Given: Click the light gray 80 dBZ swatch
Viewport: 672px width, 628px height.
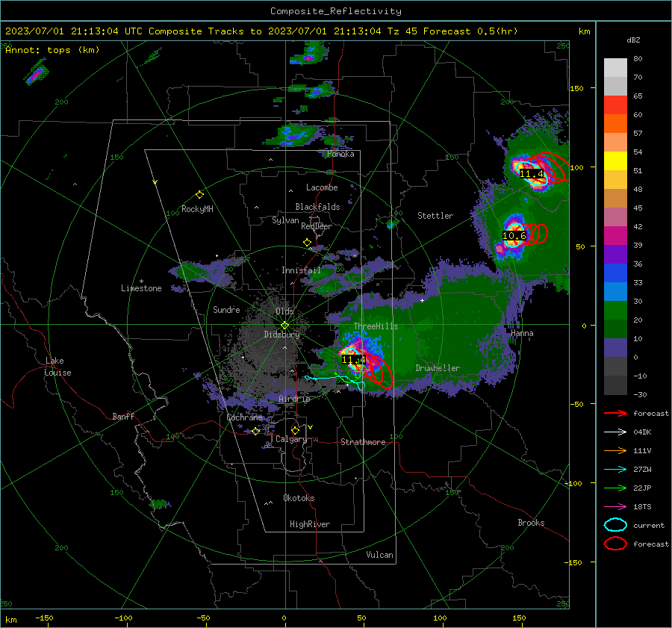Looking at the screenshot, I should 615,67.
